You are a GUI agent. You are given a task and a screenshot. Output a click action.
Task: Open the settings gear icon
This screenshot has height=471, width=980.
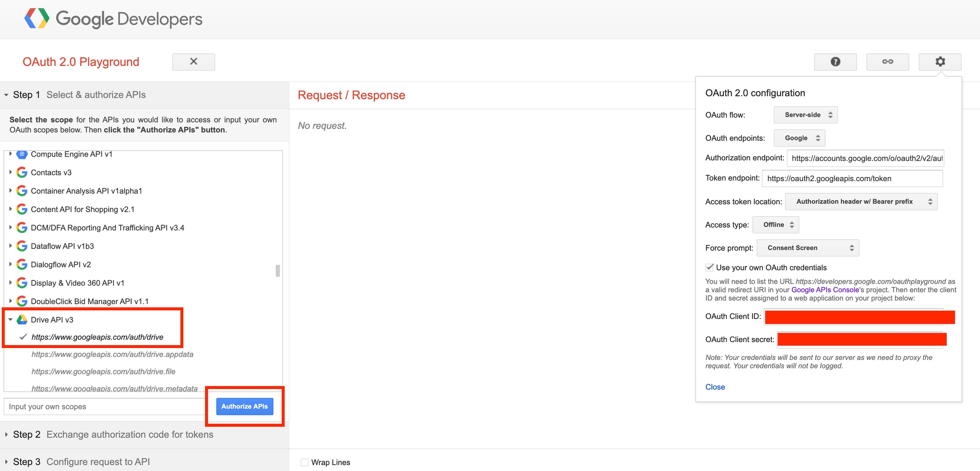(940, 62)
